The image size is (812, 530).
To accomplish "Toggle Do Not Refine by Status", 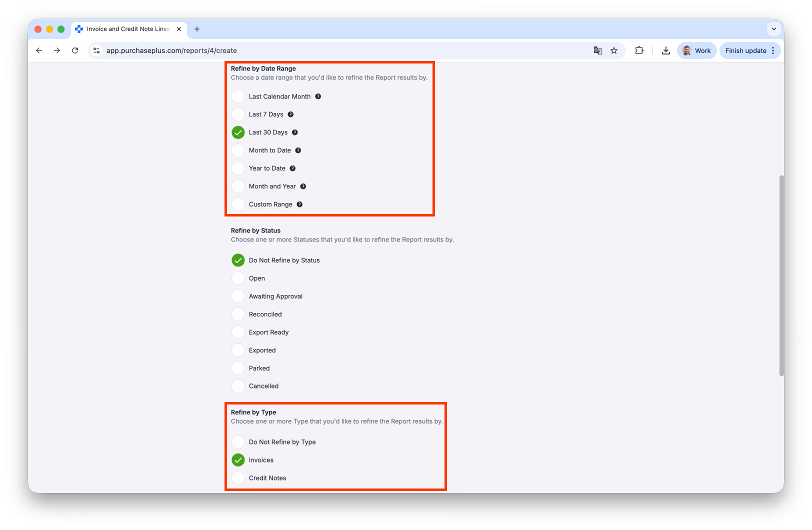I will point(238,260).
